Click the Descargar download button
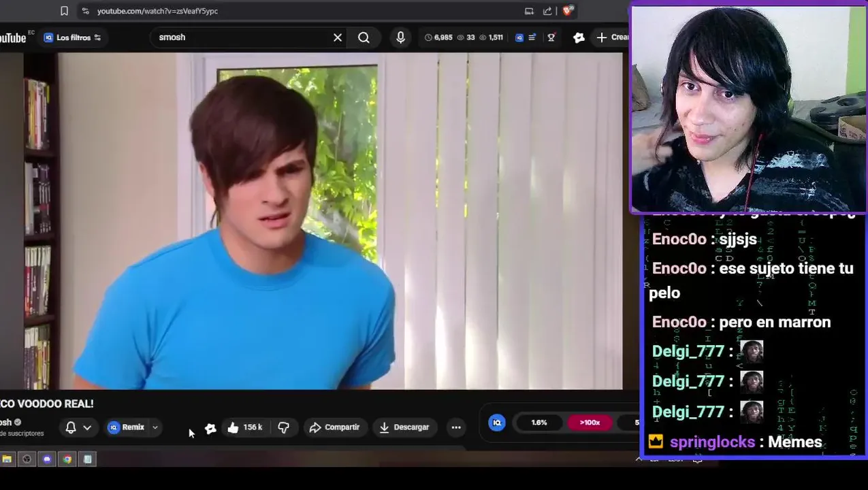The height and width of the screenshot is (490, 868). (404, 427)
